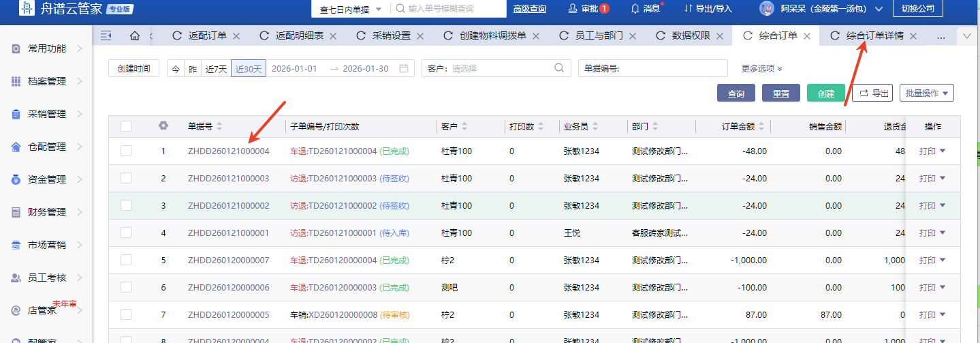This screenshot has height=343, width=980.
Task: Click the green 创建 button
Action: tap(825, 93)
